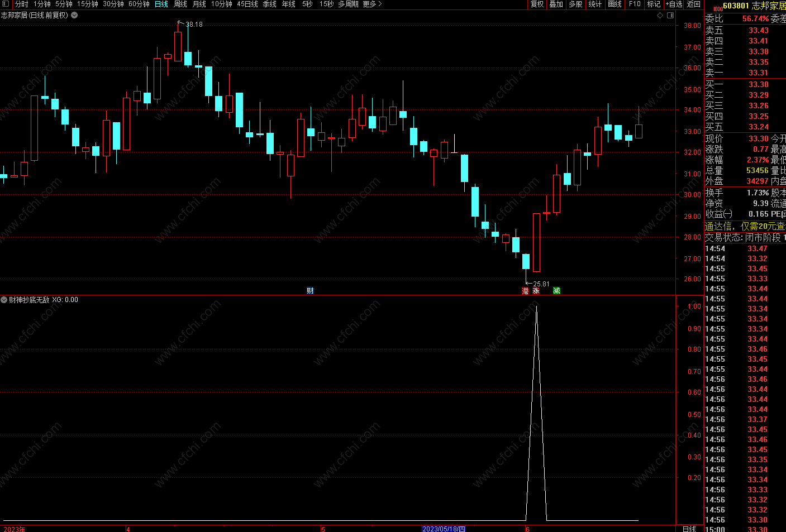The width and height of the screenshot is (786, 532).
Task: Click the 日线 label at bottom-right corner
Action: click(689, 529)
